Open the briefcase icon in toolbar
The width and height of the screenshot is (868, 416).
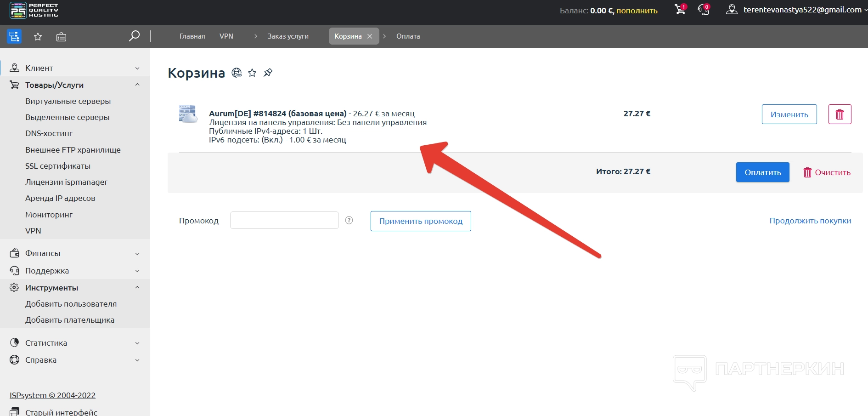coord(61,37)
